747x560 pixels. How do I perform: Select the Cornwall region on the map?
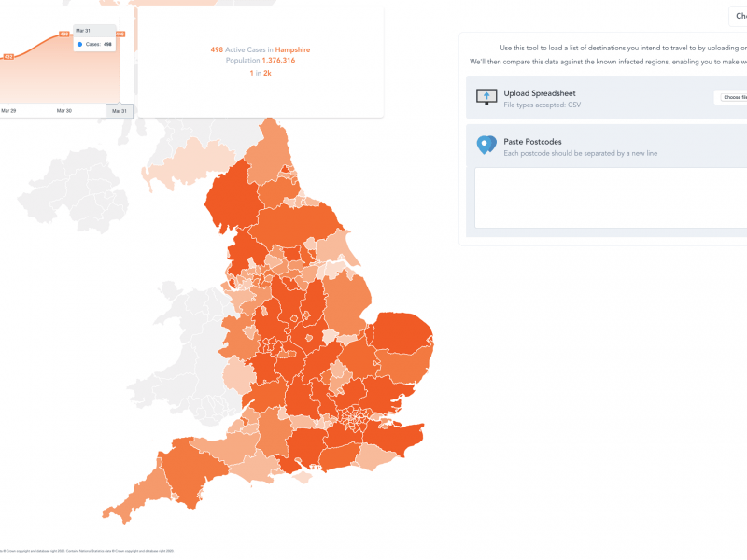pyautogui.click(x=138, y=497)
